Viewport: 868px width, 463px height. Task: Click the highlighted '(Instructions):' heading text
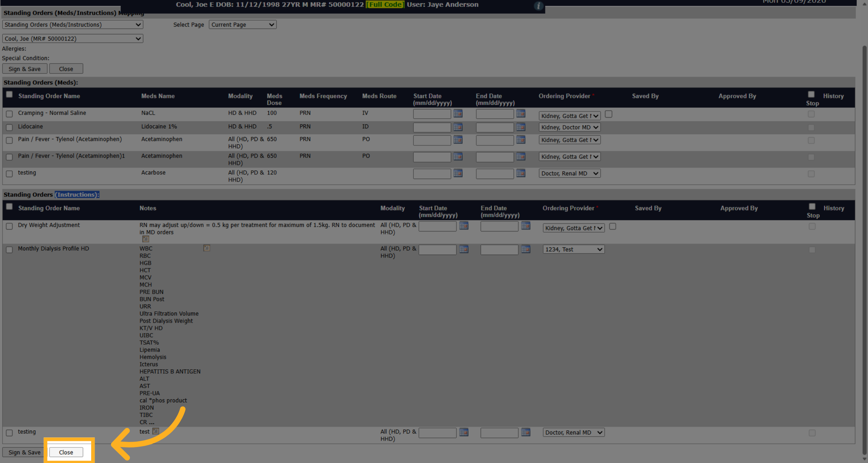(77, 195)
